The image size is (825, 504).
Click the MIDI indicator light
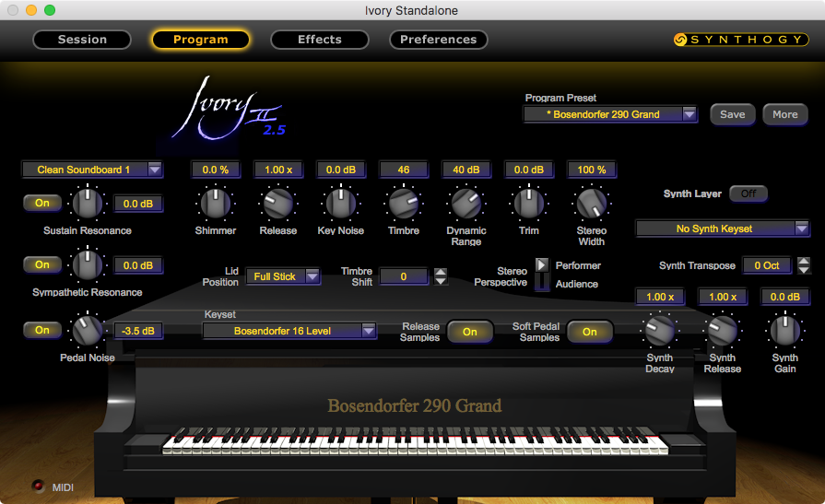38,486
